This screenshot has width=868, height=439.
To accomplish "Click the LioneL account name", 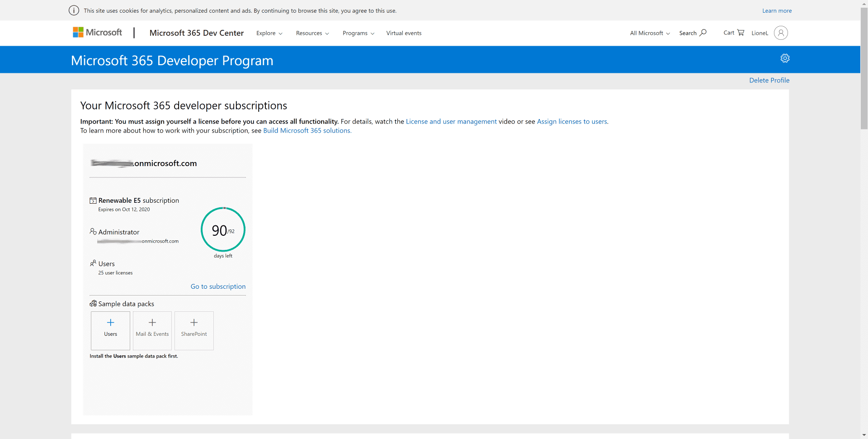I will (x=759, y=33).
